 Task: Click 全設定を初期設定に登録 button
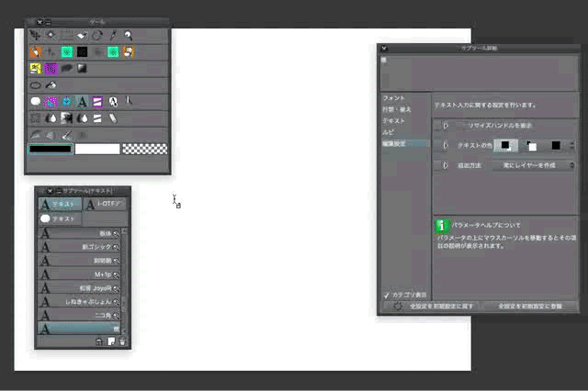(530, 307)
